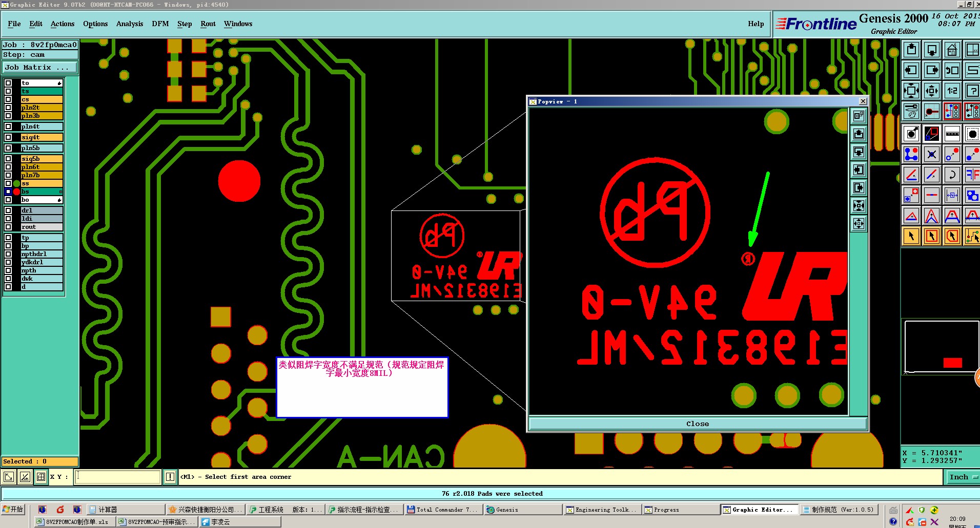Click the exclamation mark icon beside XY field
Viewport: 980px width, 528px height.
click(x=170, y=477)
